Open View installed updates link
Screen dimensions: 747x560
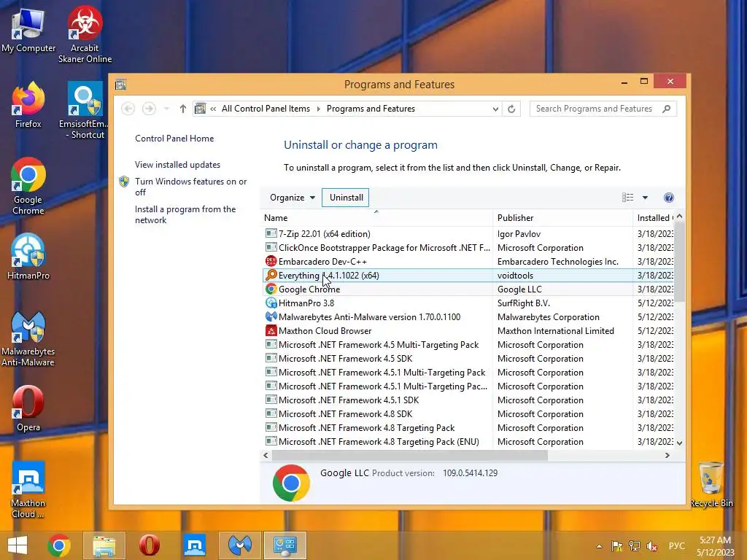(178, 165)
